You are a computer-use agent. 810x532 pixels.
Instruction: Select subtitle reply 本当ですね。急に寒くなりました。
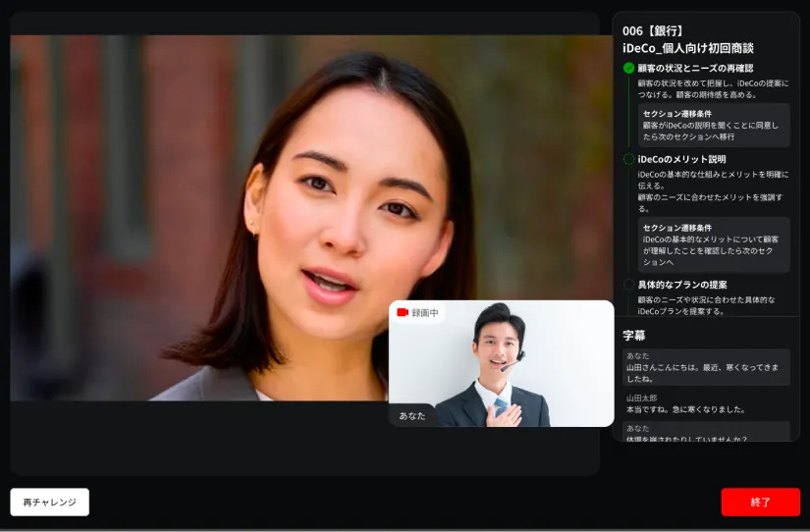[x=686, y=409]
